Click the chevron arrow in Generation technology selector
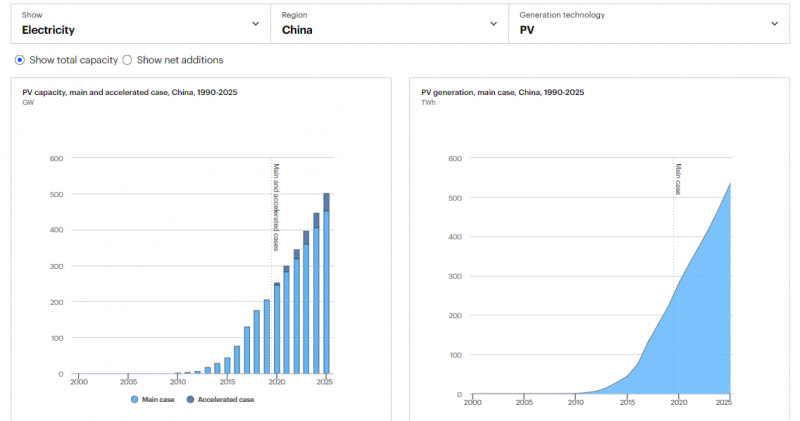Viewport: 800px width, 421px height. point(774,23)
